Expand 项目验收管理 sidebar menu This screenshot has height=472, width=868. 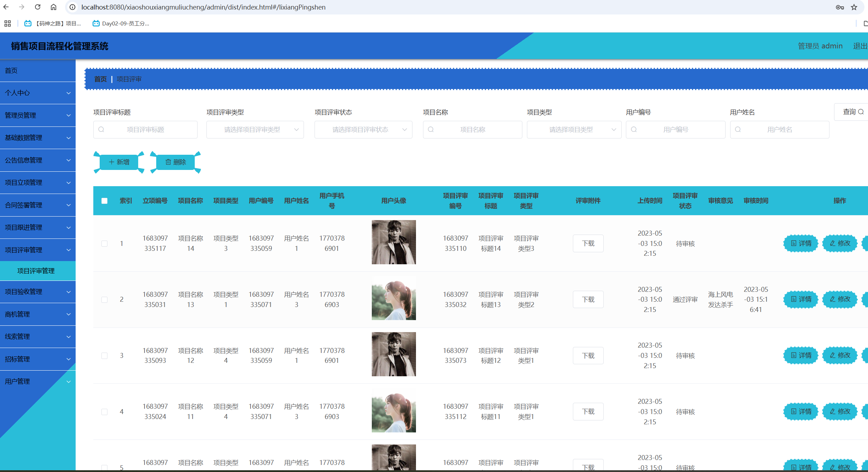click(x=38, y=292)
